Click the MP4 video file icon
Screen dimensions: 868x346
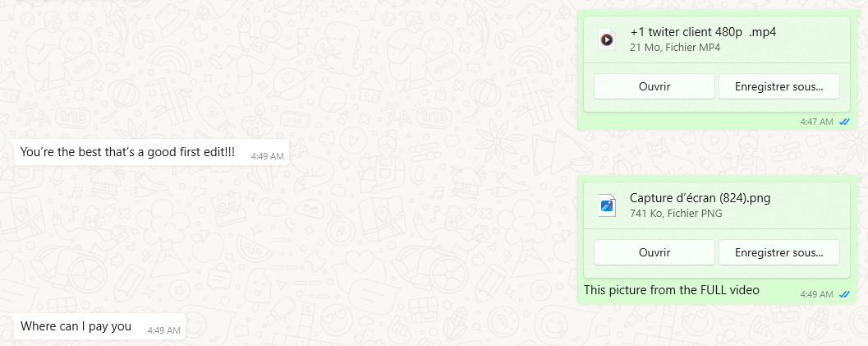[607, 39]
